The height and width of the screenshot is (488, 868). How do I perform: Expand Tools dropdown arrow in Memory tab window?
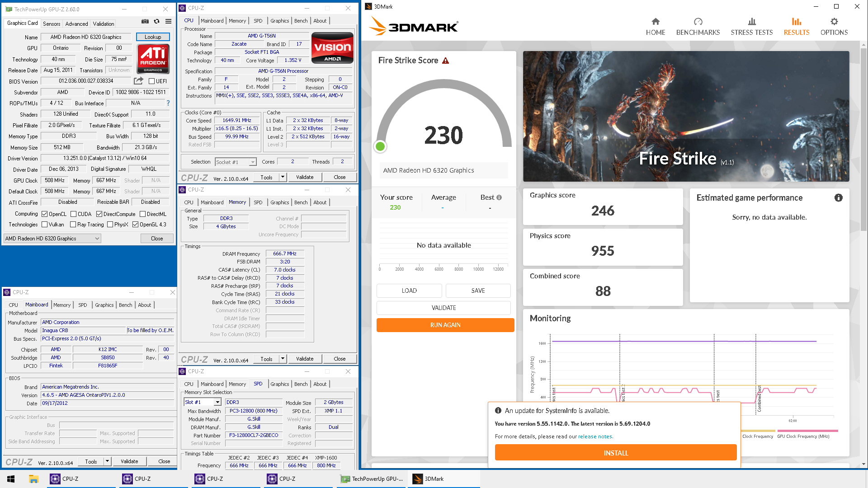[283, 359]
